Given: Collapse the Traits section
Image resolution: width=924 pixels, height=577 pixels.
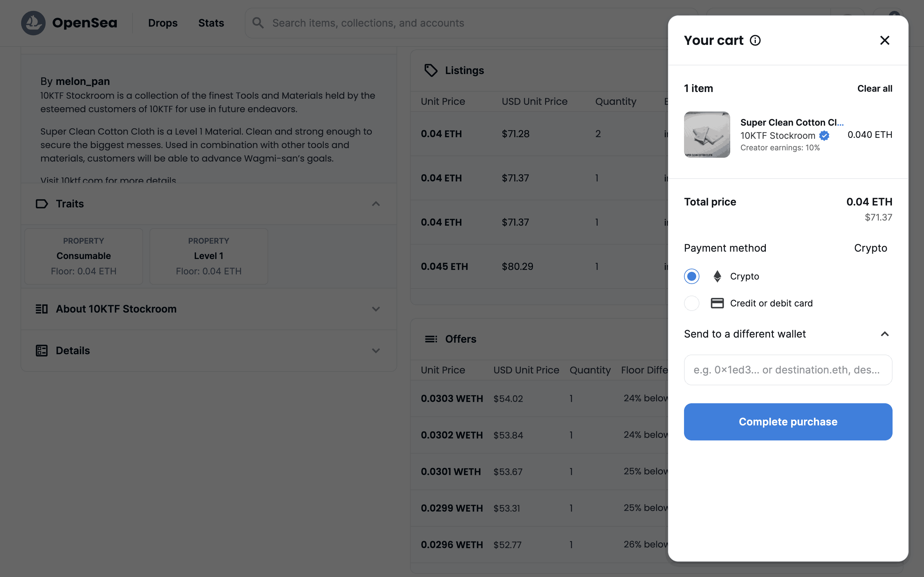Looking at the screenshot, I should pyautogui.click(x=376, y=204).
